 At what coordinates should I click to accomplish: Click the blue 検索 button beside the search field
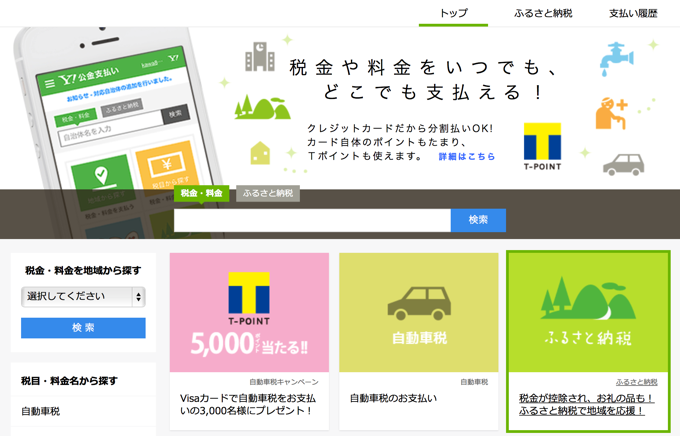(x=478, y=220)
